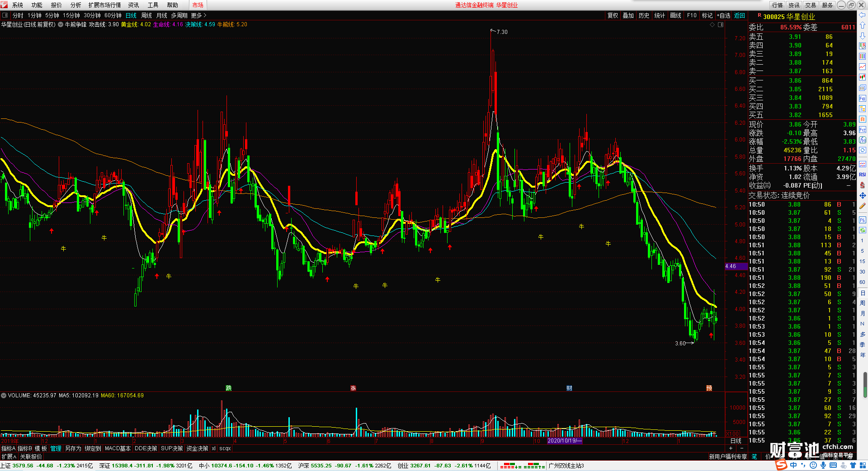This screenshot has height=471, width=868.
Task: Open the 多周期 multi-period selector
Action: point(179,15)
